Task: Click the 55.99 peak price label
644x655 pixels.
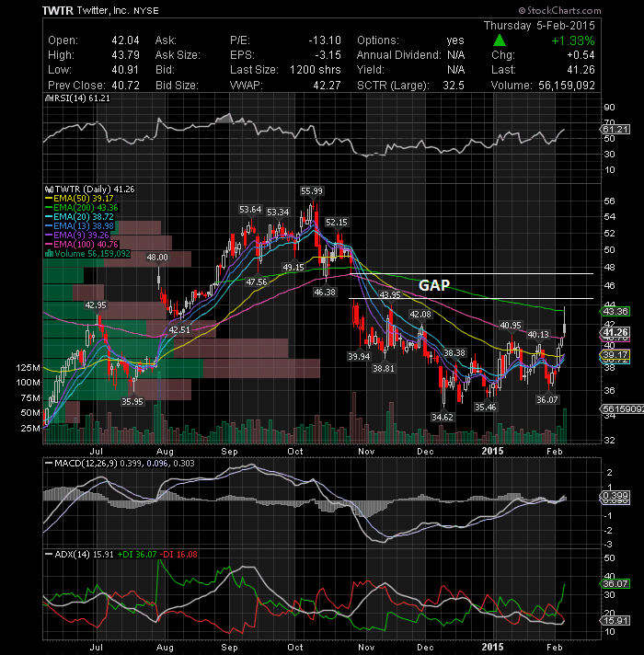Action: pyautogui.click(x=312, y=191)
